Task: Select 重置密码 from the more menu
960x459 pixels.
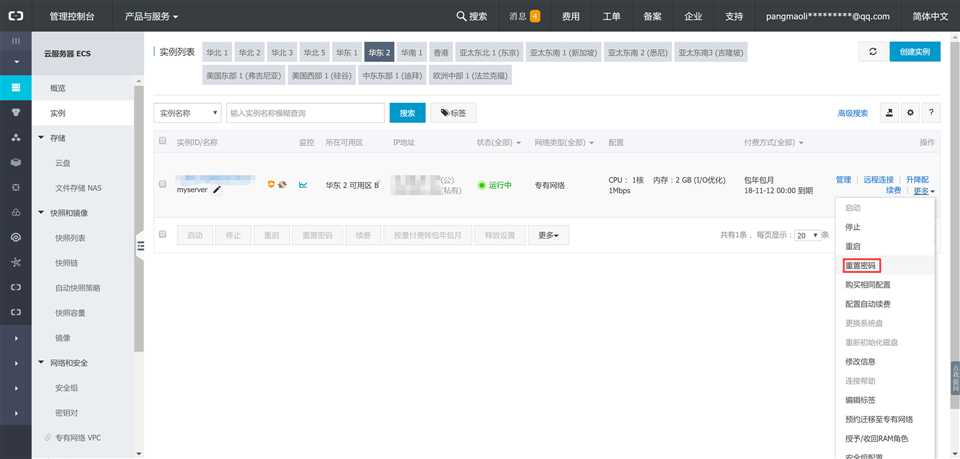Action: [863, 266]
